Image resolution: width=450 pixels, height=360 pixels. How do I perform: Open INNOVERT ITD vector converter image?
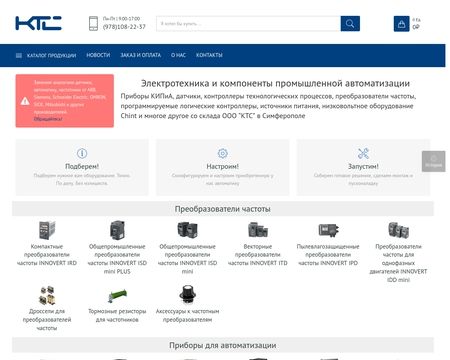coord(258,230)
